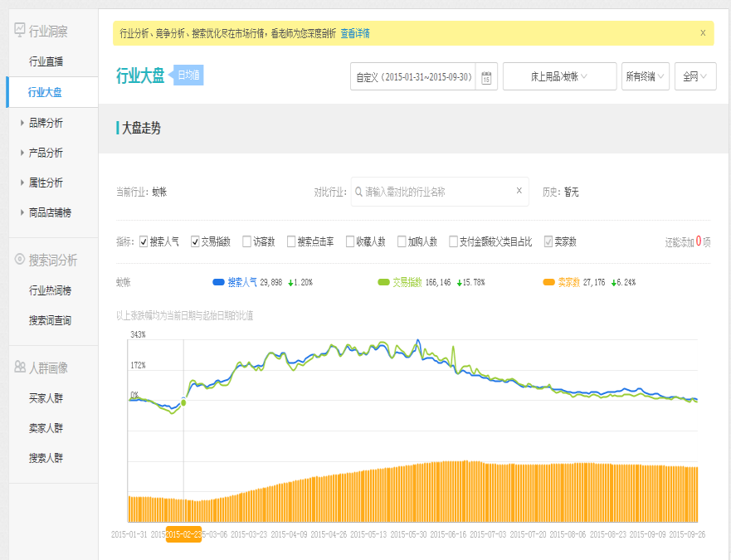Viewport: 731px width, 560px height.
Task: Click the 人群画像 section people icon
Action: pyautogui.click(x=19, y=367)
